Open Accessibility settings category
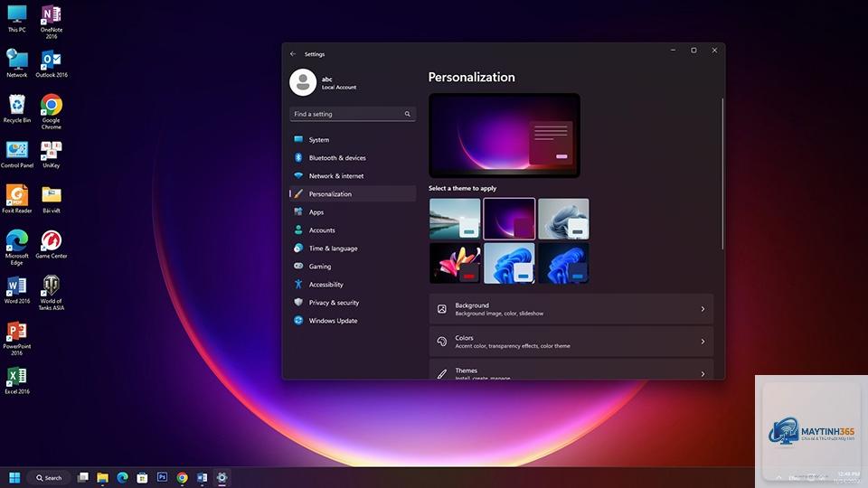 (352, 285)
